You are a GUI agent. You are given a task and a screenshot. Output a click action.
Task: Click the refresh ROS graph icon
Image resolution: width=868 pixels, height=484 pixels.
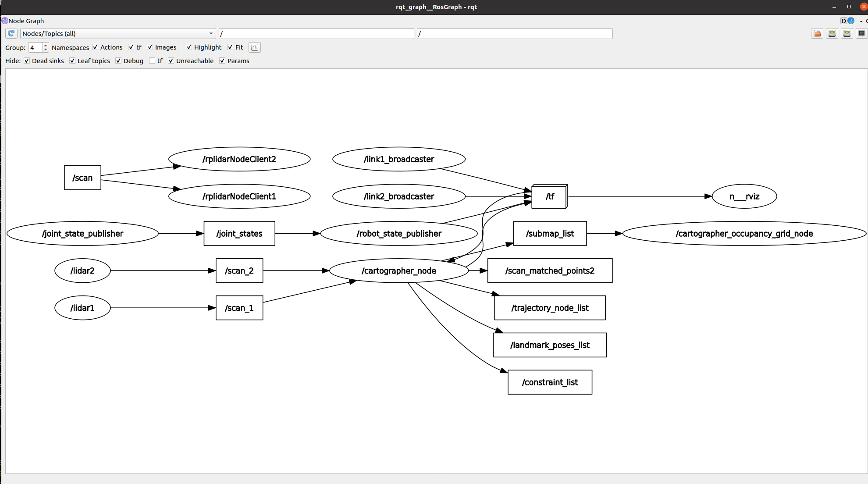11,33
